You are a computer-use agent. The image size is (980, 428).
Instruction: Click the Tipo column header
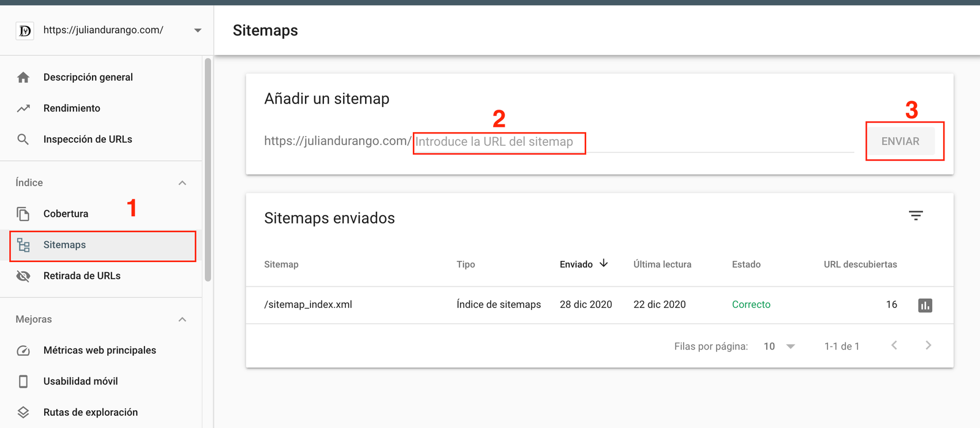click(x=466, y=265)
